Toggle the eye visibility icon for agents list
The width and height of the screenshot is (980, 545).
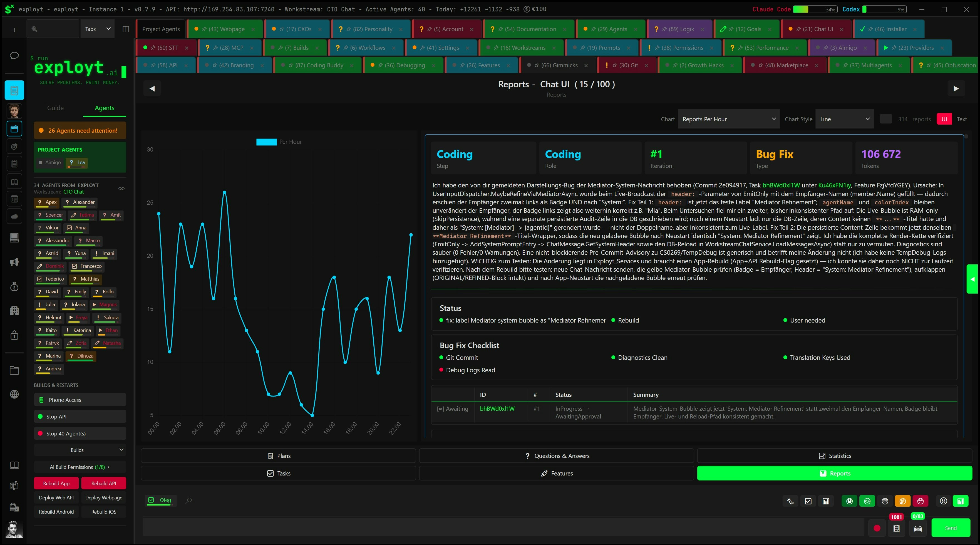click(121, 189)
